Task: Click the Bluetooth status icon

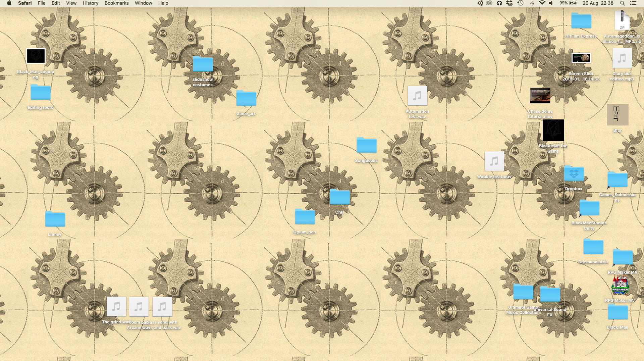Action: point(532,3)
